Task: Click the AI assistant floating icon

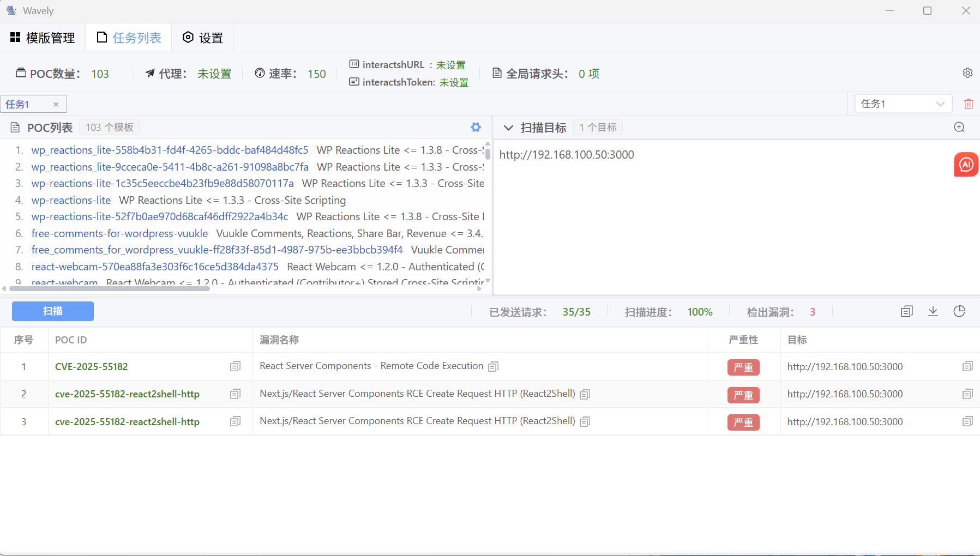Action: [x=966, y=164]
